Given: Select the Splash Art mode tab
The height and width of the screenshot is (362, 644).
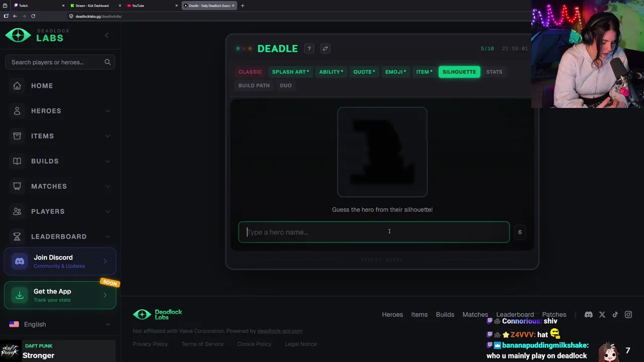Looking at the screenshot, I should pos(291,72).
